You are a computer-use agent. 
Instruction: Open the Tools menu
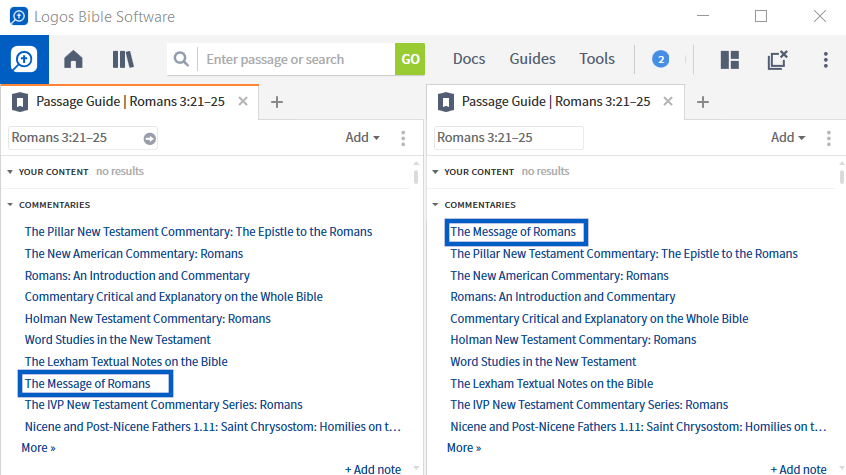point(597,59)
